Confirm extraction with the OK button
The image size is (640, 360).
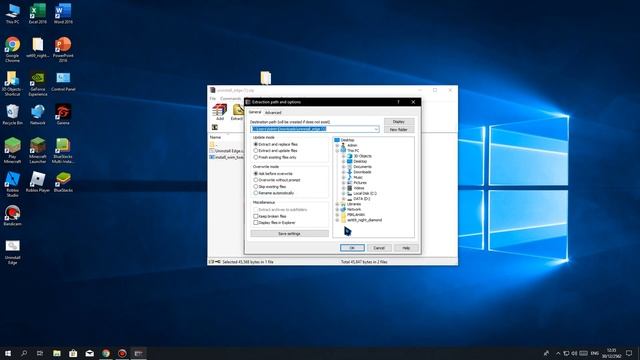point(352,248)
